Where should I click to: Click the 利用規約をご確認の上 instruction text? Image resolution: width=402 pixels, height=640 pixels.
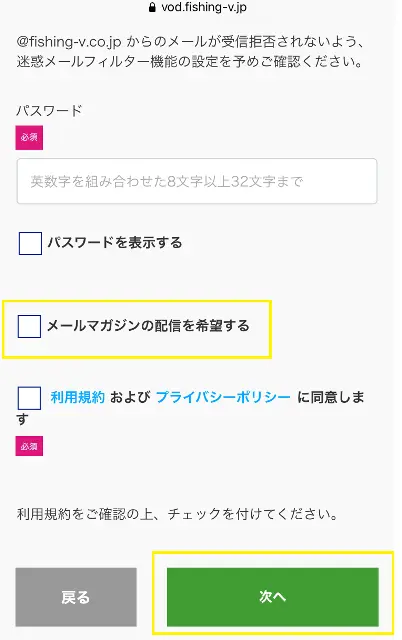tap(178, 514)
